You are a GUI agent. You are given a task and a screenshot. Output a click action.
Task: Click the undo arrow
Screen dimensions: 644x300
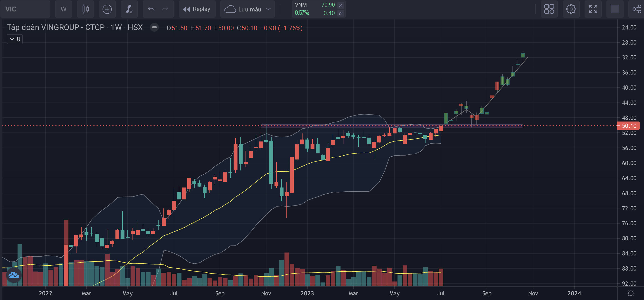click(151, 9)
